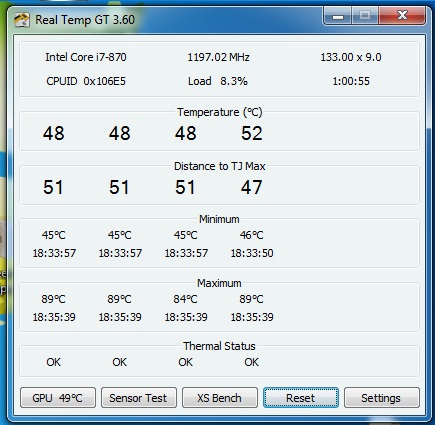The image size is (435, 425).
Task: Click the 133.00 x 9.0 multiplier text
Action: pyautogui.click(x=351, y=57)
